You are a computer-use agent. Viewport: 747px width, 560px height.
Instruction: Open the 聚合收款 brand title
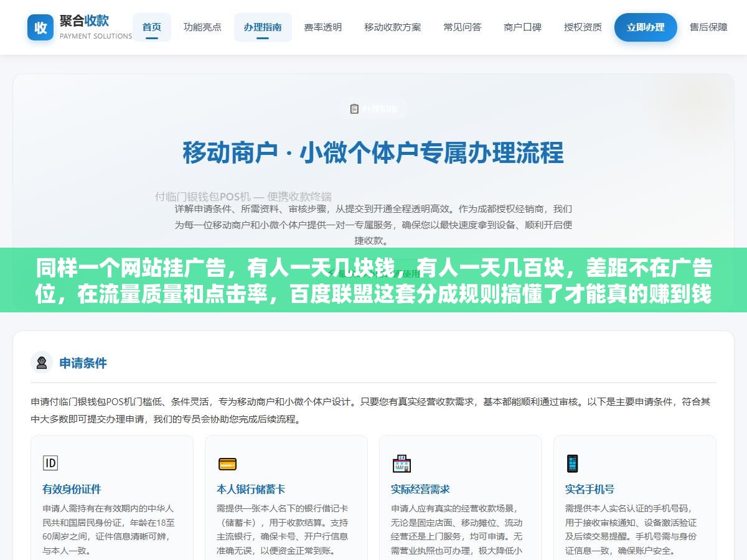[x=84, y=21]
